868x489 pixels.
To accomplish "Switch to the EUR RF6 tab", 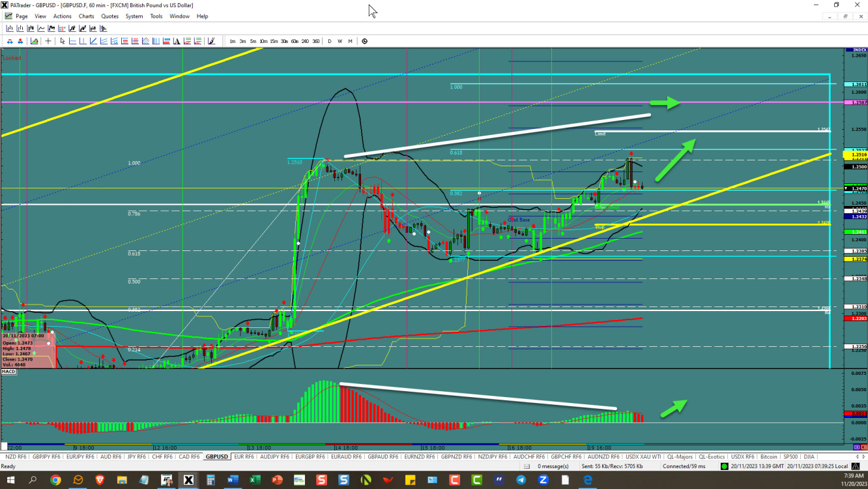I will pos(244,456).
